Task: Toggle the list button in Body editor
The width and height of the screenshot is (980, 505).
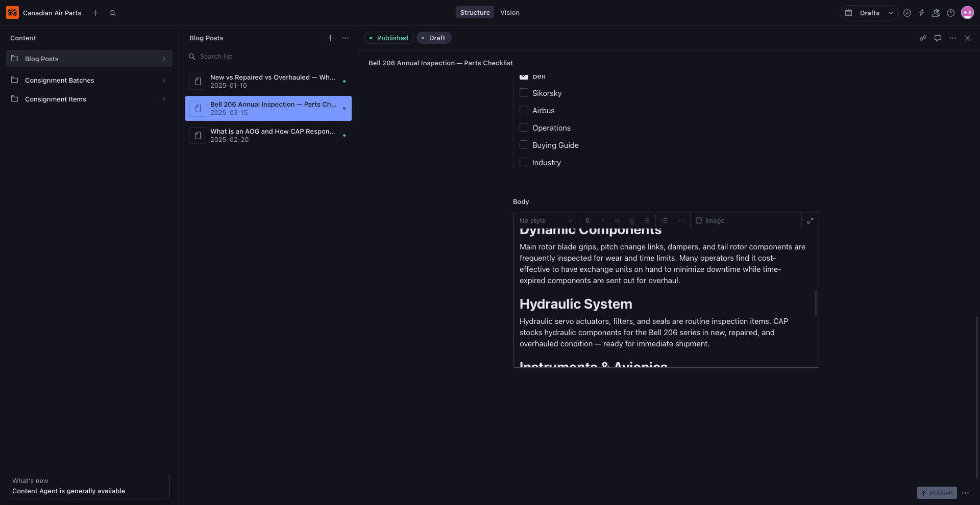Action: pos(664,220)
